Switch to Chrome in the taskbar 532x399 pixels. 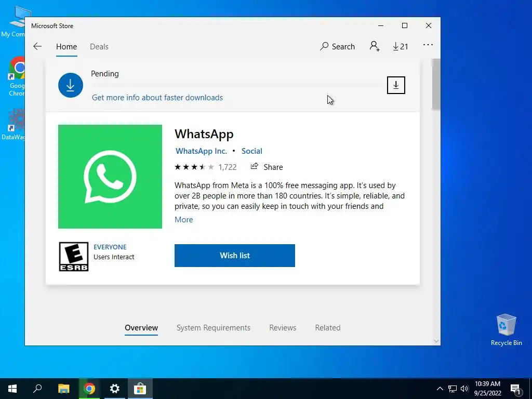click(x=89, y=389)
